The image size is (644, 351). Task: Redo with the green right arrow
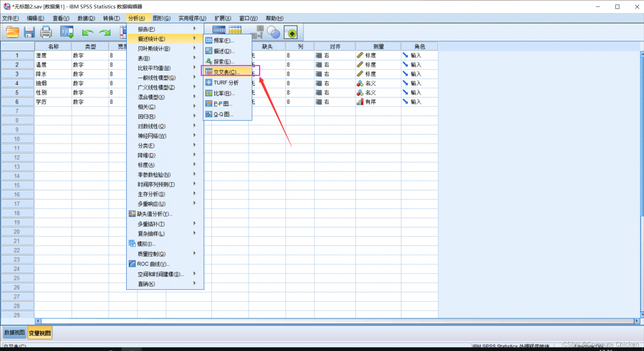(105, 32)
